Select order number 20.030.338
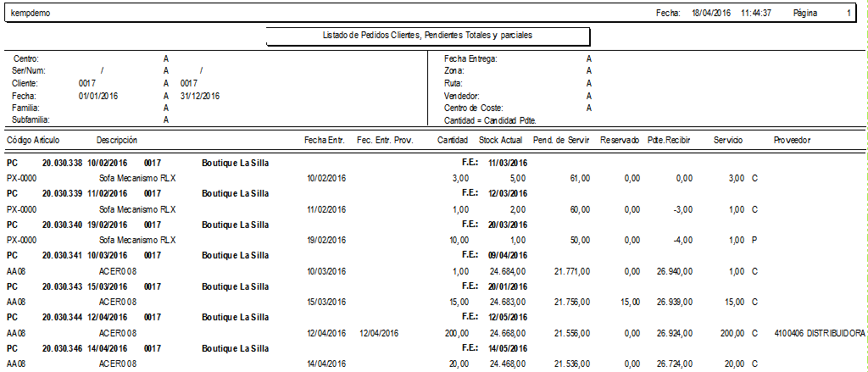The image size is (868, 372). coord(62,164)
